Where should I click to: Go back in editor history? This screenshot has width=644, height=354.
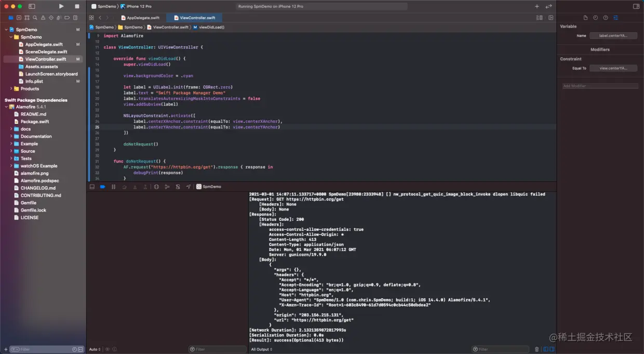pyautogui.click(x=100, y=18)
